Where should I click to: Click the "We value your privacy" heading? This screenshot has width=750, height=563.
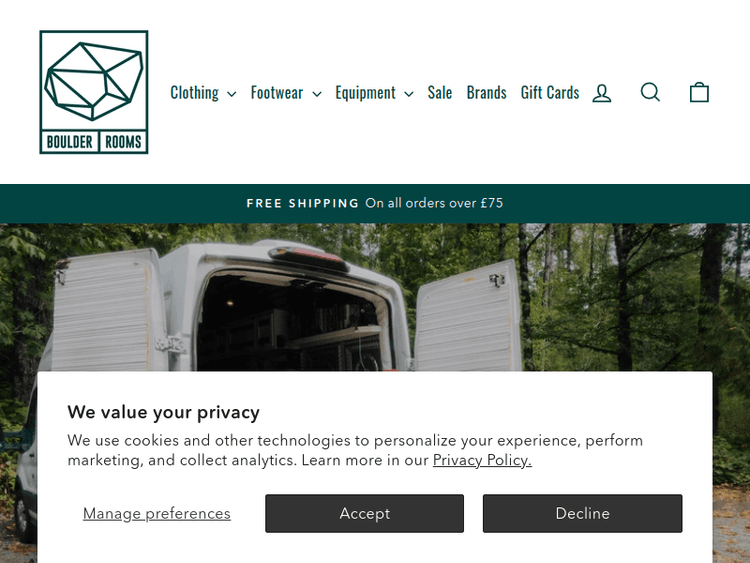click(164, 412)
